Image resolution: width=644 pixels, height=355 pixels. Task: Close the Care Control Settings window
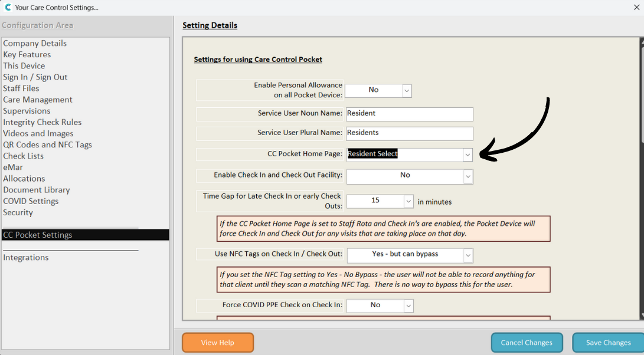coord(636,8)
